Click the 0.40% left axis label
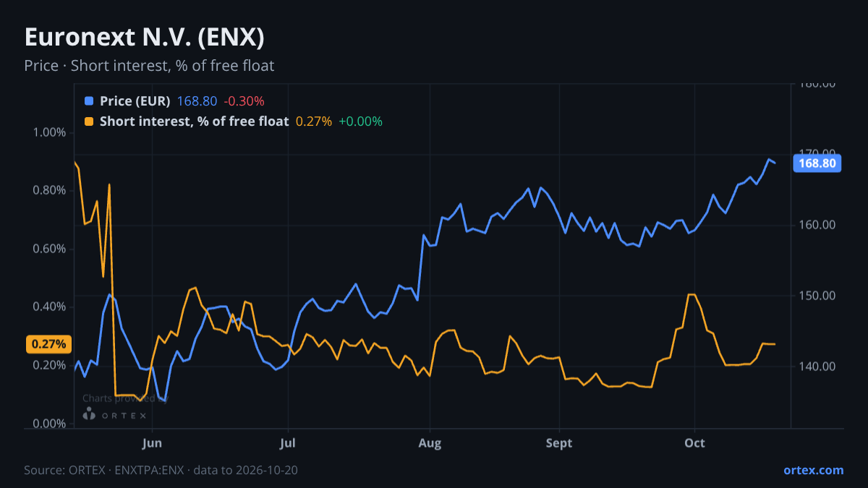 (49, 307)
